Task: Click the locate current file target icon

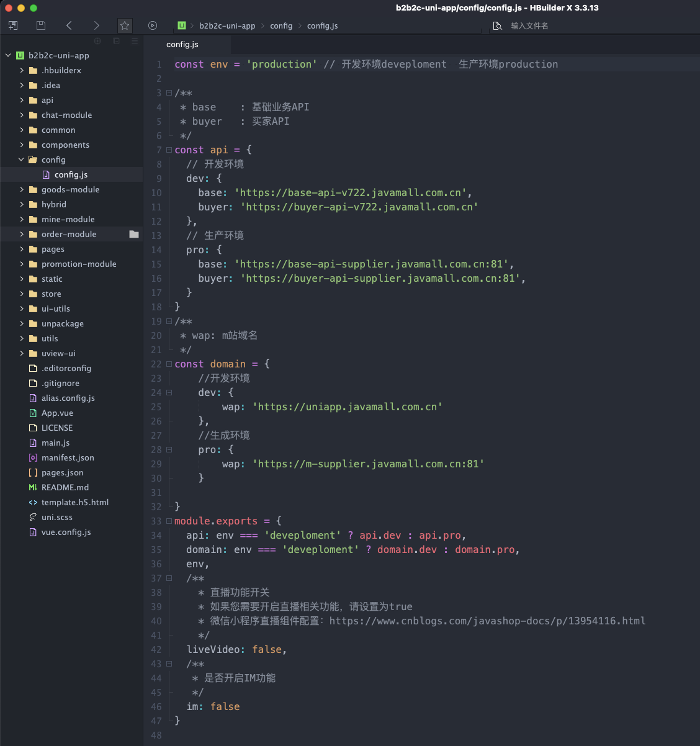Action: [x=97, y=41]
